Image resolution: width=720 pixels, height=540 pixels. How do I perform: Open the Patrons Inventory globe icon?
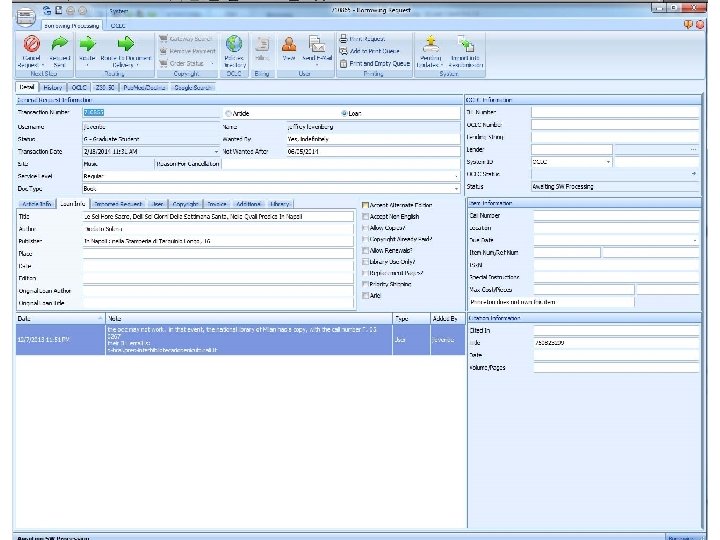(x=233, y=44)
